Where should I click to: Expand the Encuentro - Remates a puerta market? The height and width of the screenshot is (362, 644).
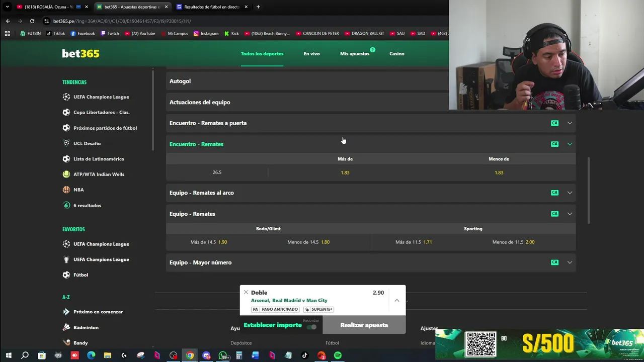coord(371,123)
